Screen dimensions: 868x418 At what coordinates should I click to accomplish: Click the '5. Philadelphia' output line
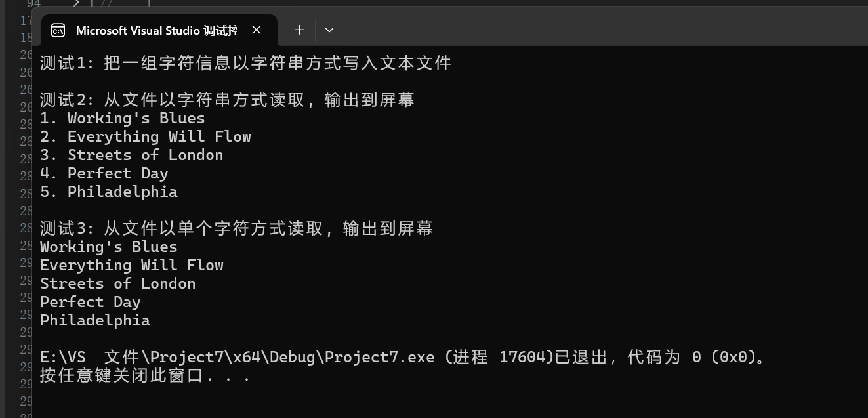click(108, 192)
